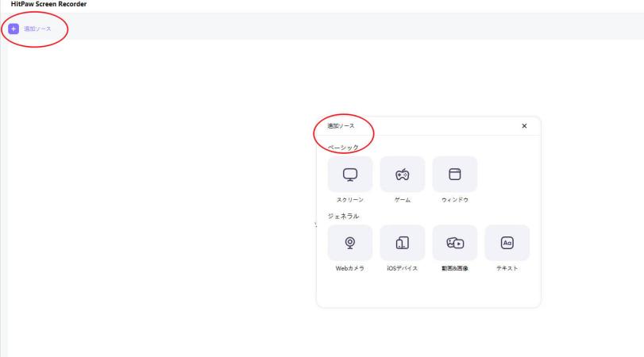Viewport: 644px width, 357px height.
Task: Pick the ウィンドウ (Window) source icon
Action: [455, 175]
